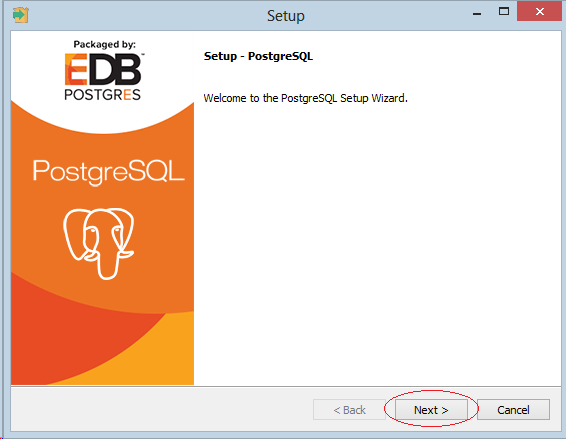
Task: Cancel the PostgreSQL setup wizard
Action: [x=513, y=410]
